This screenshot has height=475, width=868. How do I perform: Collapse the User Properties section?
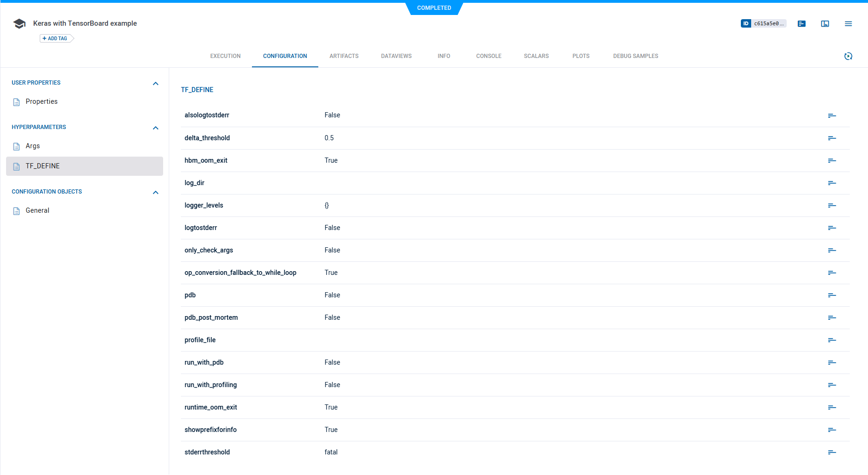point(156,83)
